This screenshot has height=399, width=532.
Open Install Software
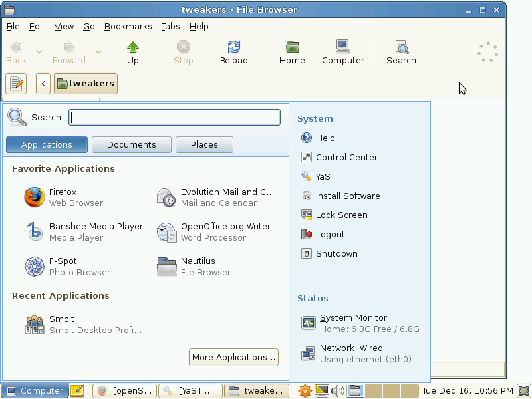[x=340, y=196]
